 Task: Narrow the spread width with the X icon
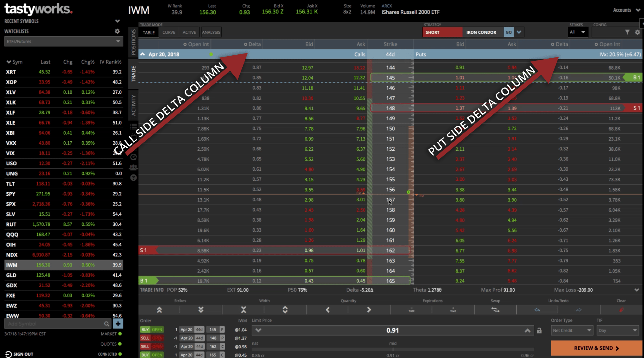coord(243,310)
